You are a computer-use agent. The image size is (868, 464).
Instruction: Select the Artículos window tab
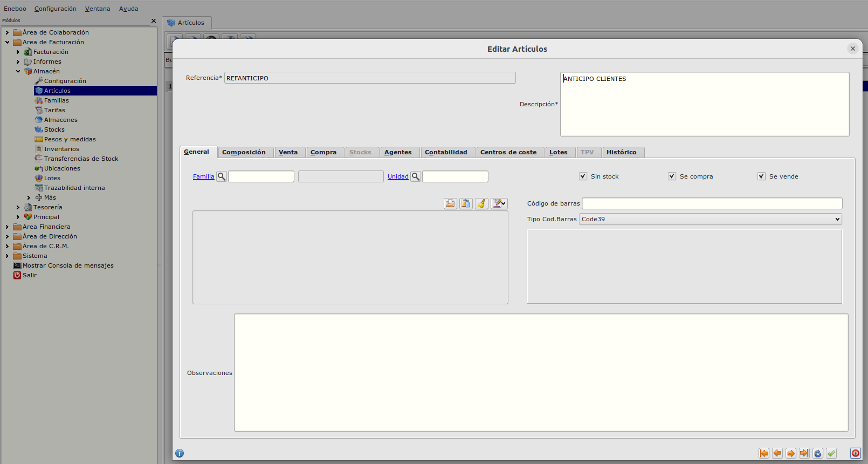pyautogui.click(x=187, y=23)
